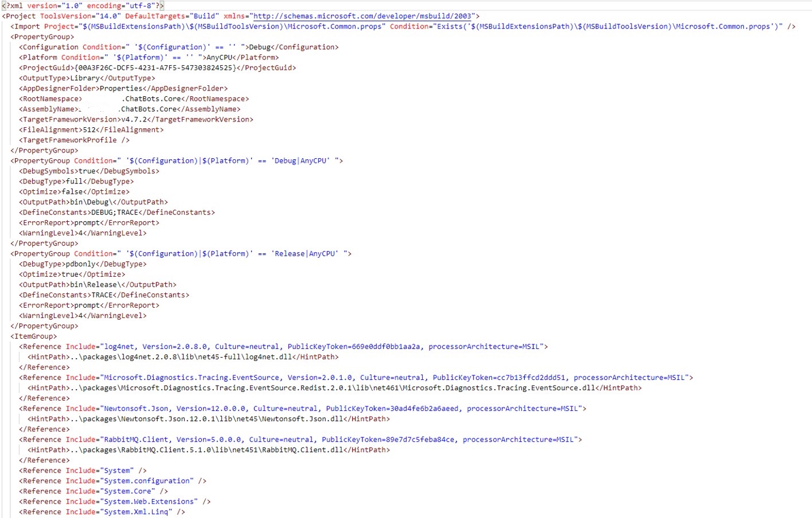Click the bin\Release\ OutputPath value
This screenshot has width=812, height=518.
(96, 284)
